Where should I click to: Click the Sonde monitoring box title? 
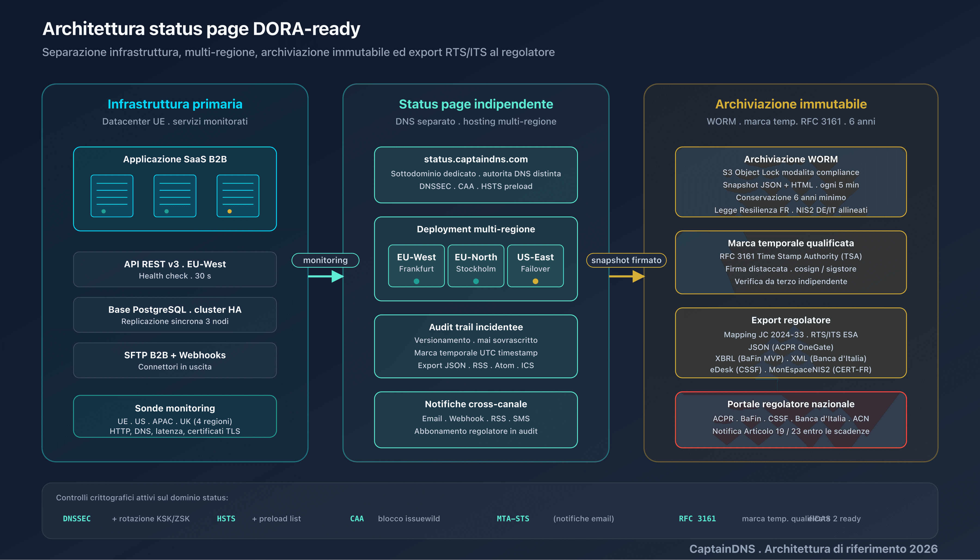(175, 408)
